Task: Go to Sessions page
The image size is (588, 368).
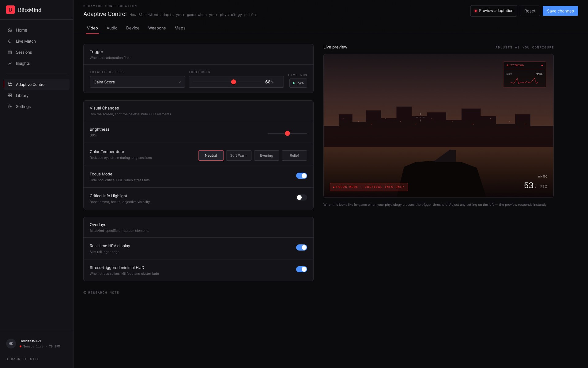Action: point(37,52)
